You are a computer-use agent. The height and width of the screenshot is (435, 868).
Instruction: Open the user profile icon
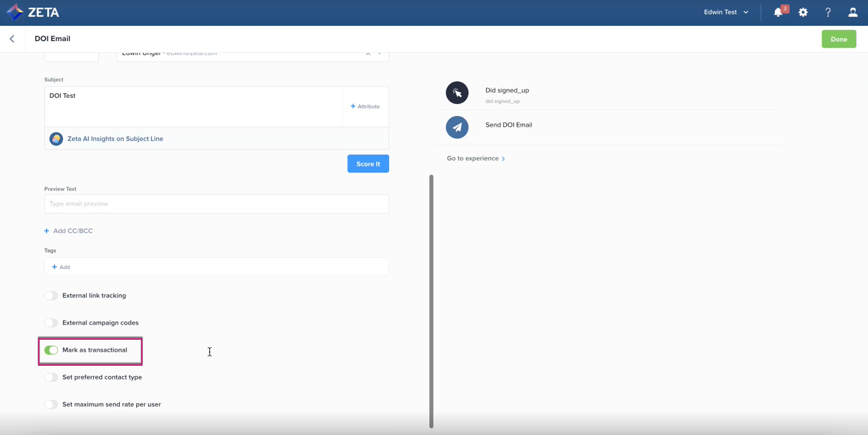pyautogui.click(x=852, y=12)
